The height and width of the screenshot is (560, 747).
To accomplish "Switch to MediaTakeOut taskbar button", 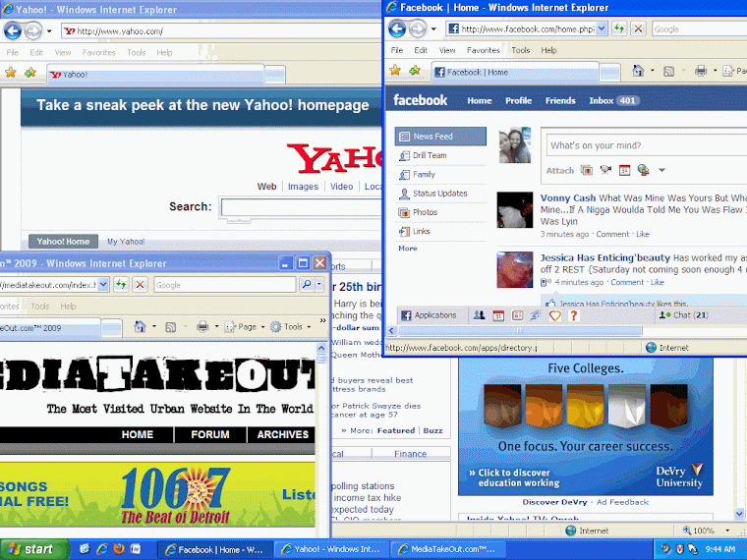I will (x=448, y=549).
